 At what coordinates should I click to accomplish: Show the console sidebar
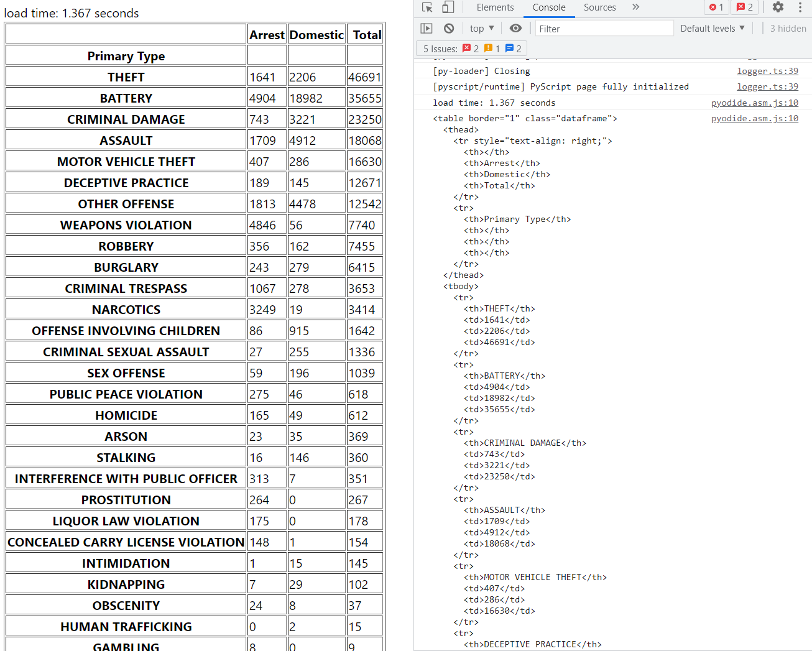point(427,29)
